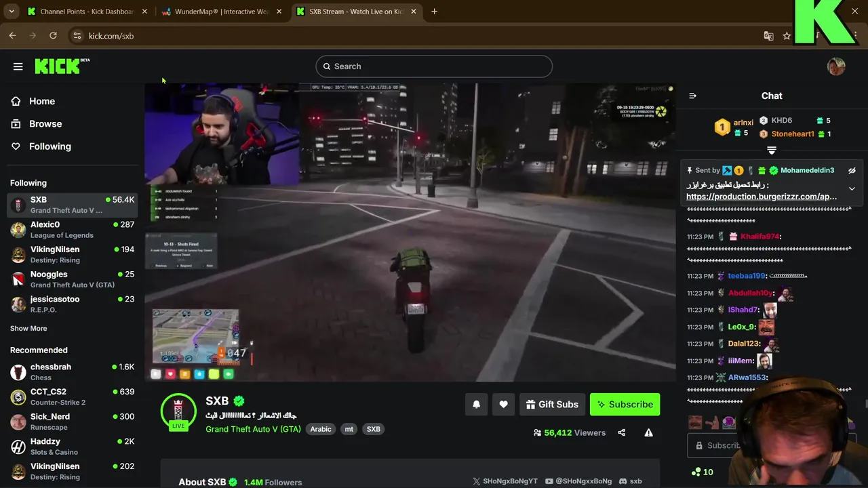This screenshot has height=488, width=868.
Task: Select the Arabic tag
Action: 321,429
